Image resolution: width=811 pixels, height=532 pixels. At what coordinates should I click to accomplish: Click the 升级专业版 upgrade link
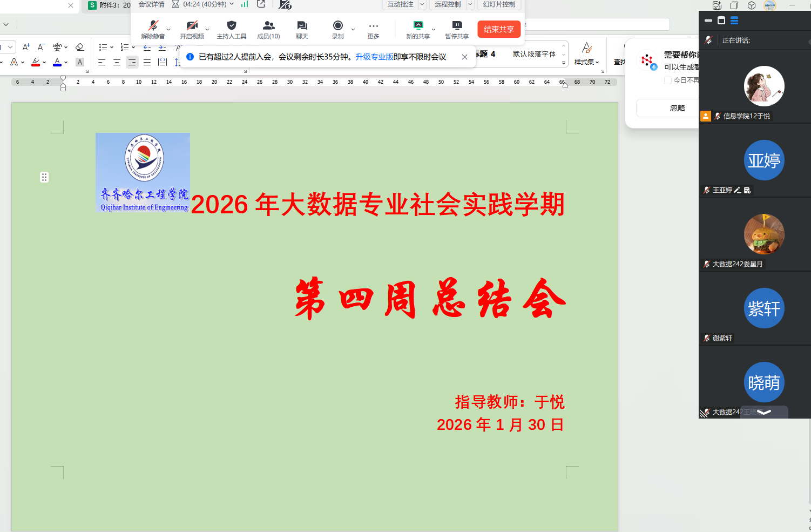pyautogui.click(x=374, y=57)
